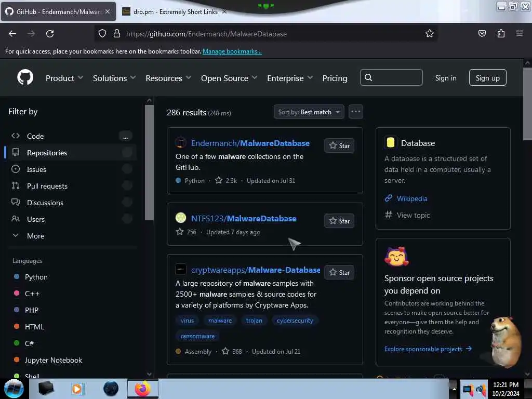Image resolution: width=532 pixels, height=399 pixels.
Task: Star the Endermanch/MalwareDatabase repository
Action: point(339,145)
